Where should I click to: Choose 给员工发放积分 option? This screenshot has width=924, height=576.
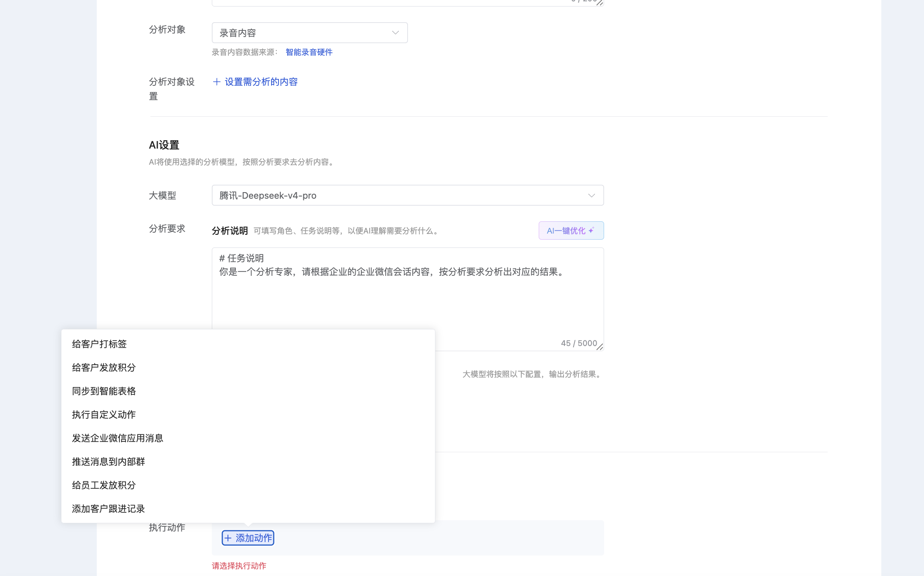tap(248, 485)
